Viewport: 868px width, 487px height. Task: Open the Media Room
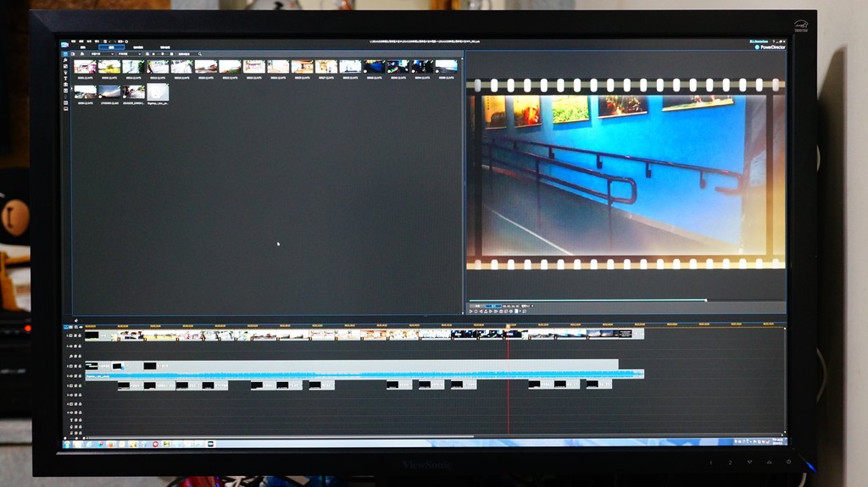tap(64, 53)
